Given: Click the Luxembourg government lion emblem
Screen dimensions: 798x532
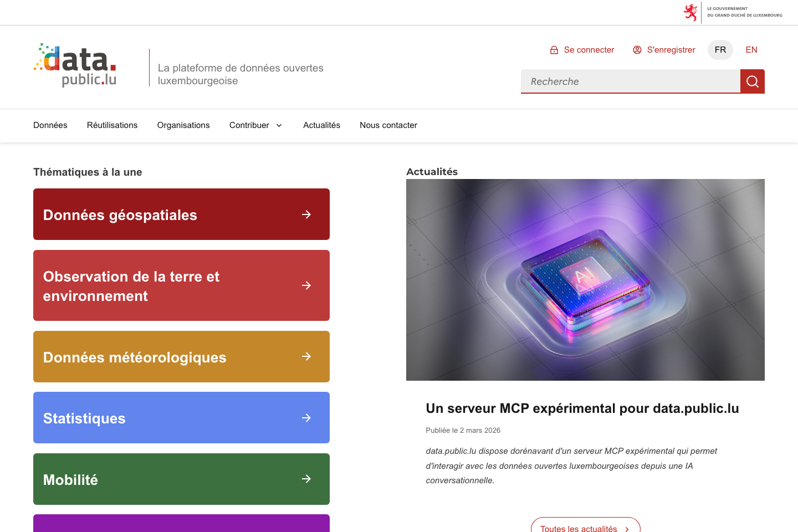Looking at the screenshot, I should point(691,12).
